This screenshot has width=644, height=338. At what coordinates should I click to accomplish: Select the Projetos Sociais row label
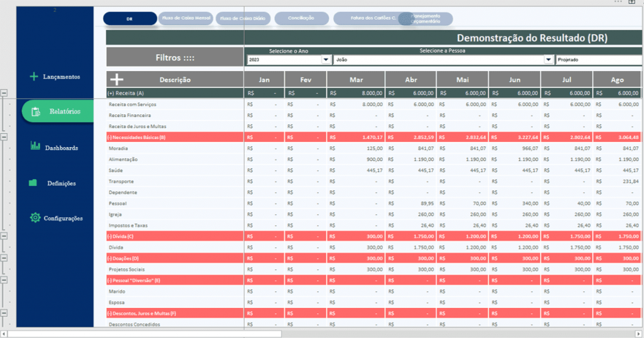point(126,269)
